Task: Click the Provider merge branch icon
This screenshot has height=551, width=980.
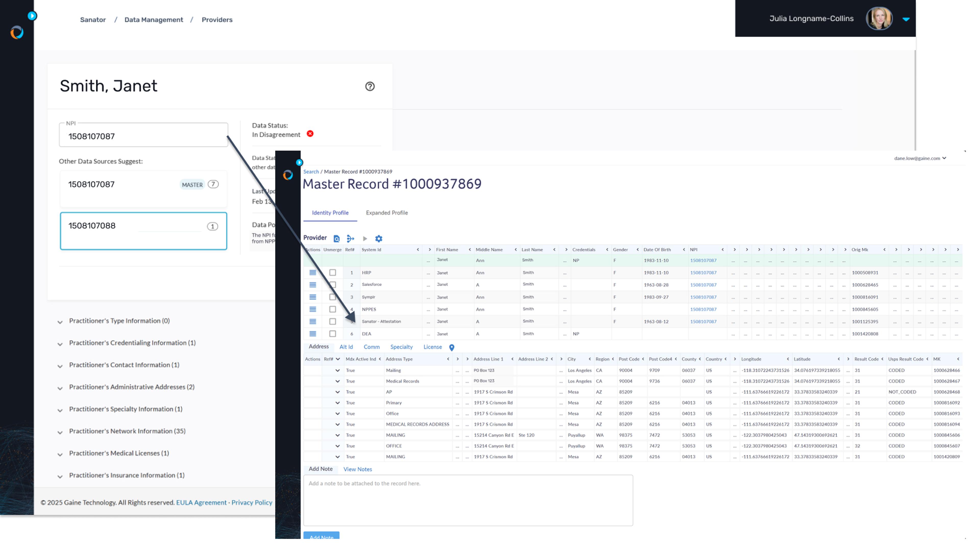Action: (x=350, y=239)
